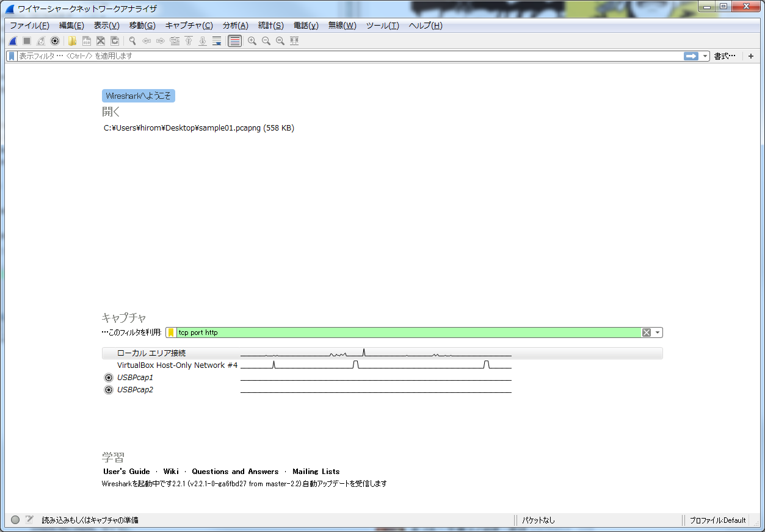
Task: Open the キャプチャ(C) menu
Action: [189, 26]
